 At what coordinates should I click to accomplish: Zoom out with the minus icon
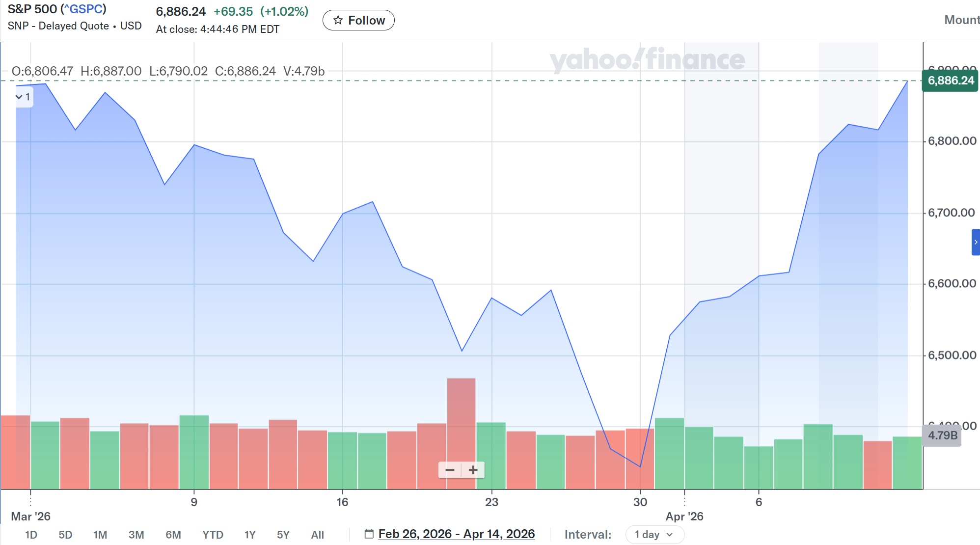(450, 470)
